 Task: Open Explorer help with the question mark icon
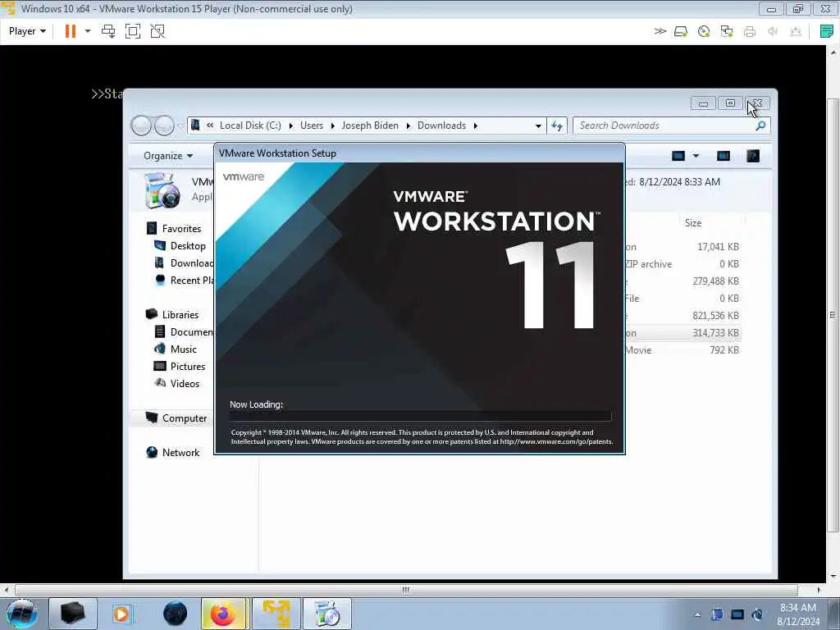pos(753,156)
